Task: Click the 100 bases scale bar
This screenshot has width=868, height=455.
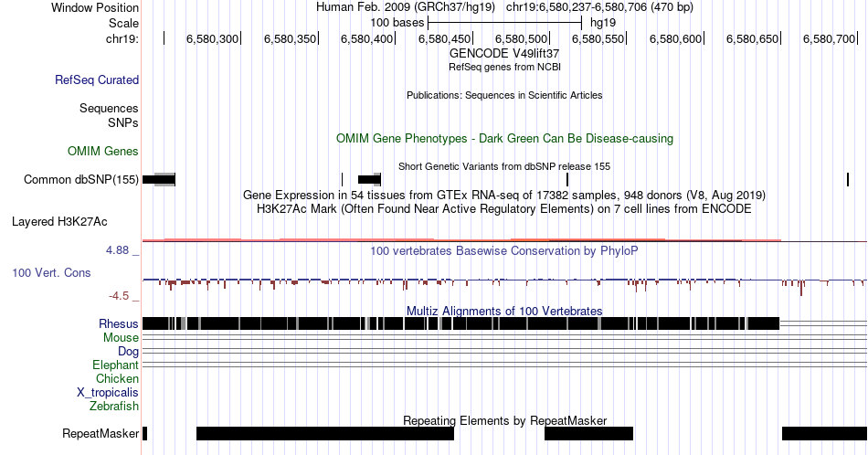Action: pyautogui.click(x=505, y=23)
